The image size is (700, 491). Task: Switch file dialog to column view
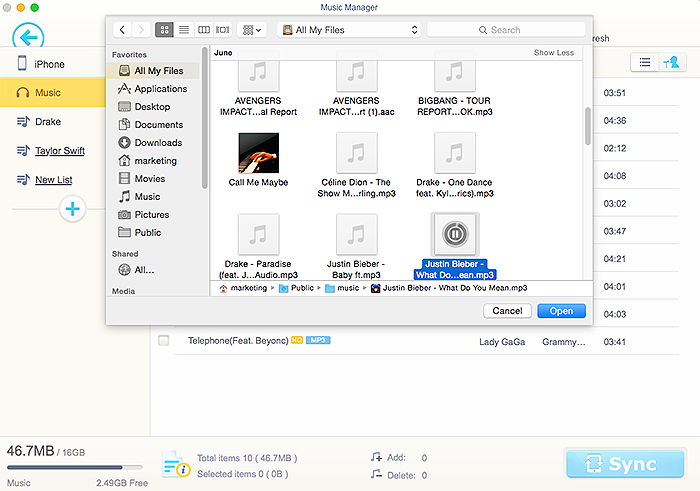tap(204, 30)
